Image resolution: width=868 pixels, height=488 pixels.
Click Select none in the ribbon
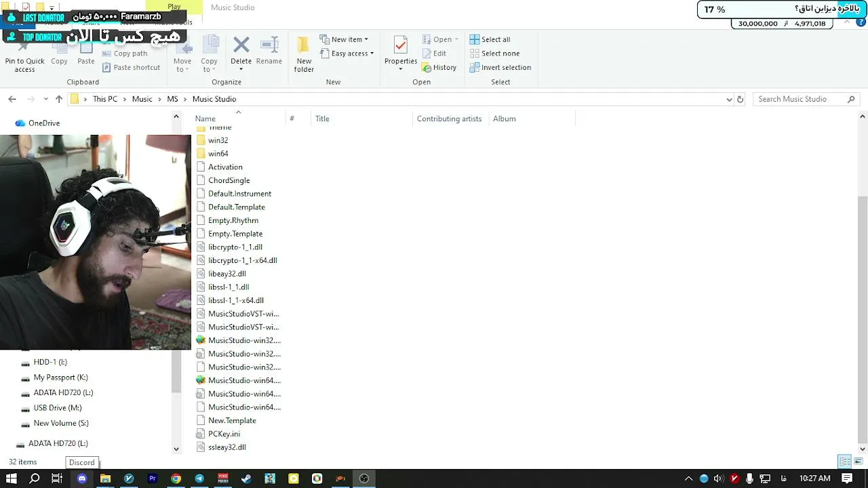point(494,54)
